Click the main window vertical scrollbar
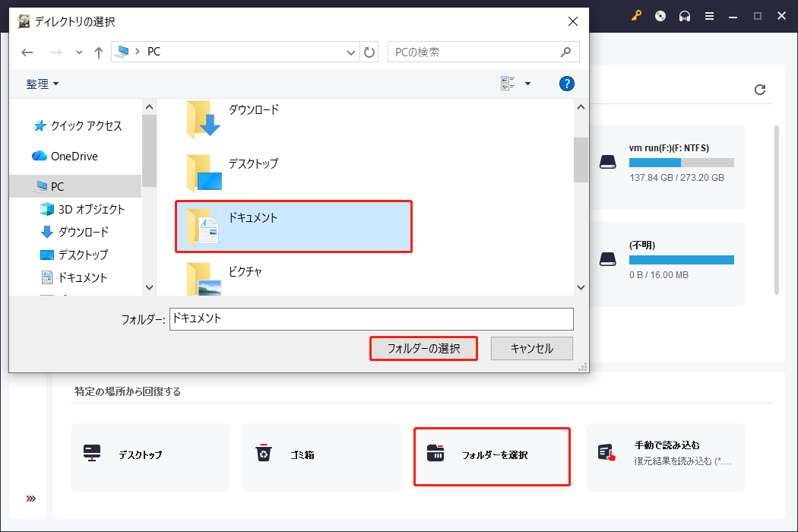Viewport: 798px width, 532px height. tap(776, 210)
